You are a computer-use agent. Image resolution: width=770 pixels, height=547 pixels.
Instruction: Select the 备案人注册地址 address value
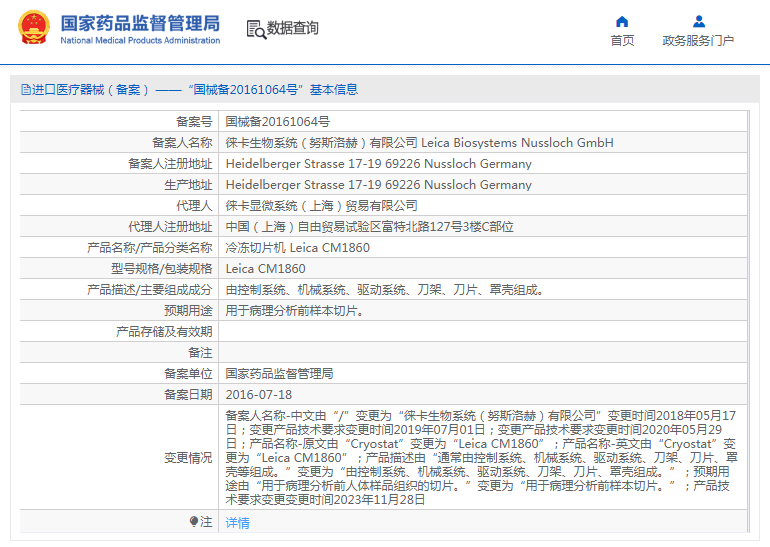pyautogui.click(x=379, y=164)
